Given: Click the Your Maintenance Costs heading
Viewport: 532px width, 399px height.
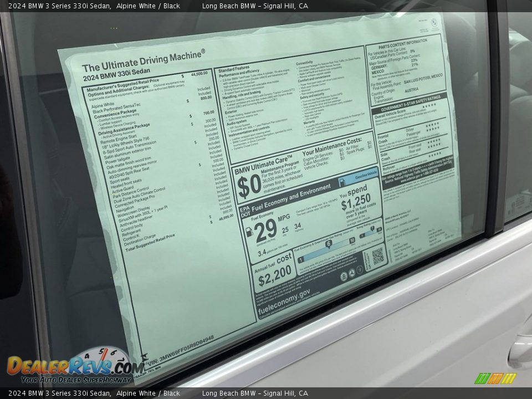Looking at the screenshot, I should tap(331, 146).
